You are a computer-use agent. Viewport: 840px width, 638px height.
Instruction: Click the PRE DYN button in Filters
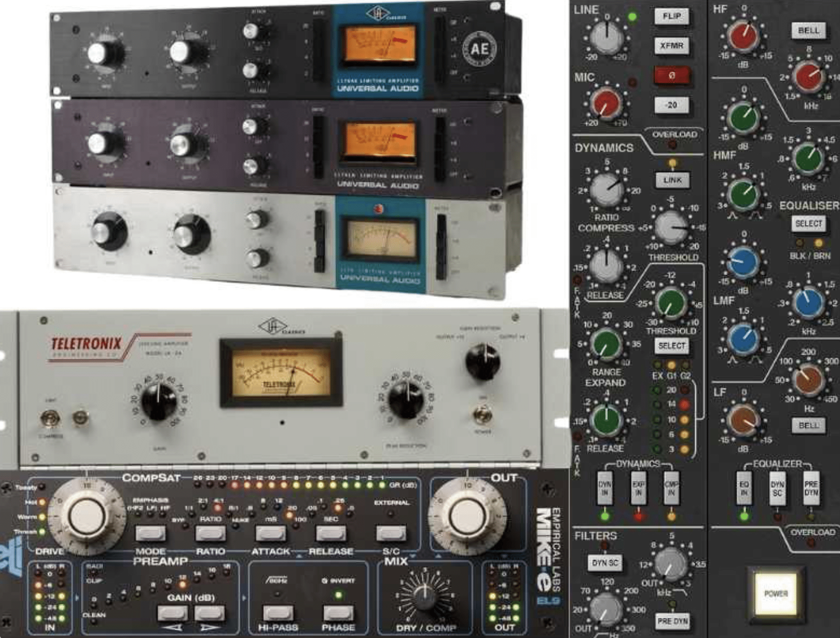pyautogui.click(x=672, y=621)
